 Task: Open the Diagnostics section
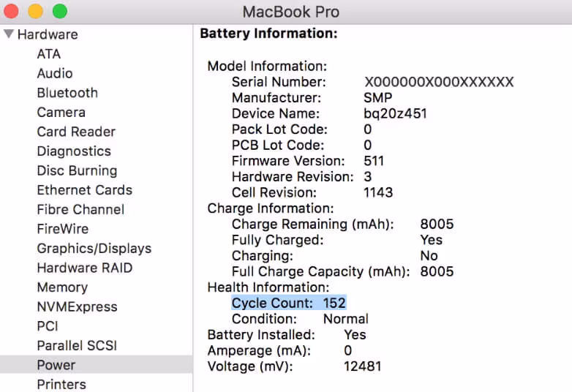[74, 151]
